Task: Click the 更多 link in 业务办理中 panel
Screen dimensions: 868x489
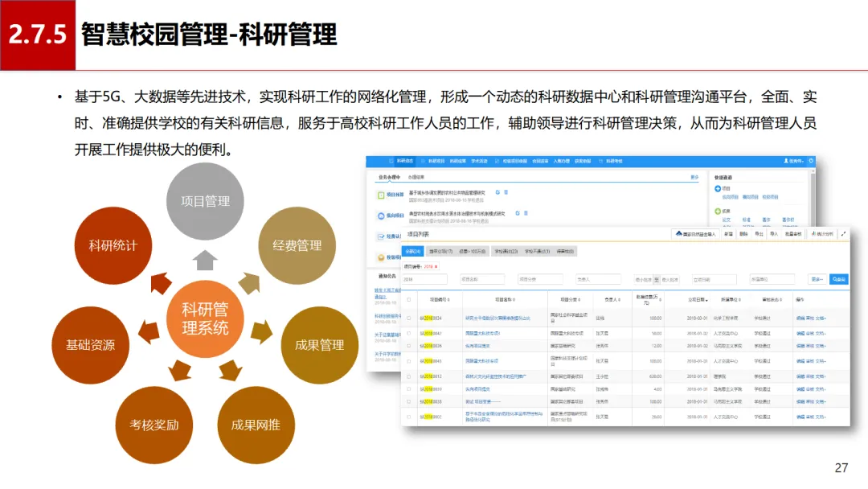Action: [x=694, y=177]
